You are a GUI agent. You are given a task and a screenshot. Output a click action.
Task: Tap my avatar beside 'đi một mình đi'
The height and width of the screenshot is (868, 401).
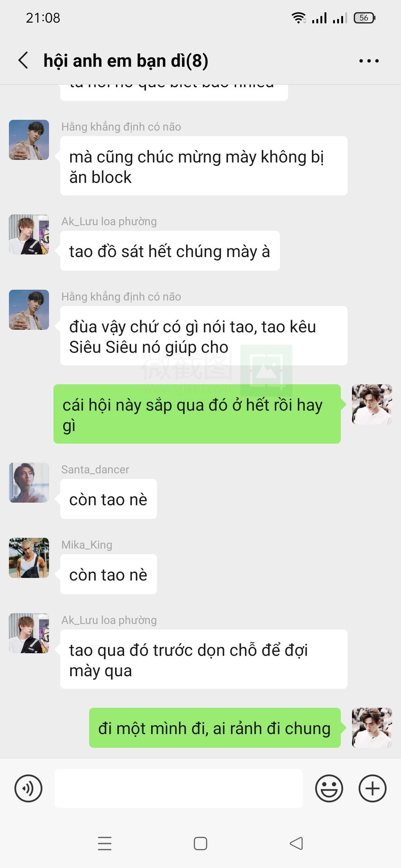point(372,728)
